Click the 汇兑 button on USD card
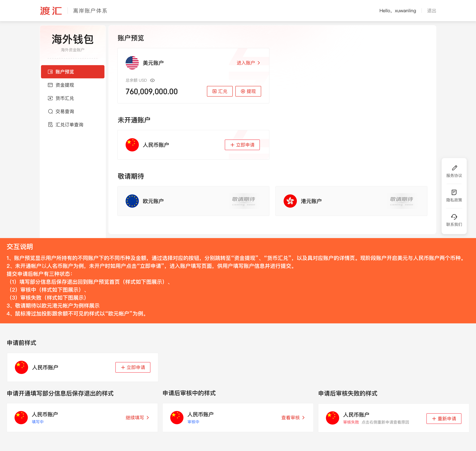The height and width of the screenshot is (451, 476). [x=220, y=91]
